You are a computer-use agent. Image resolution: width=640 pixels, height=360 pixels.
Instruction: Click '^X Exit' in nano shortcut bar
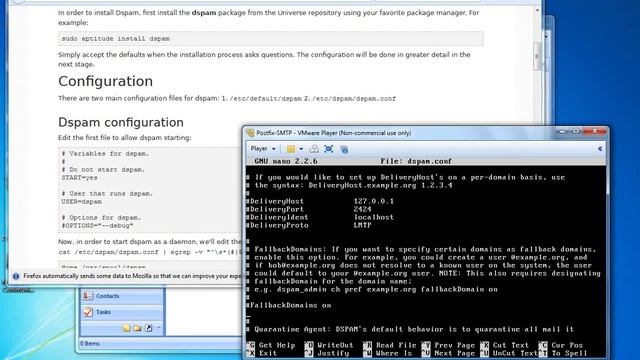[x=262, y=353]
